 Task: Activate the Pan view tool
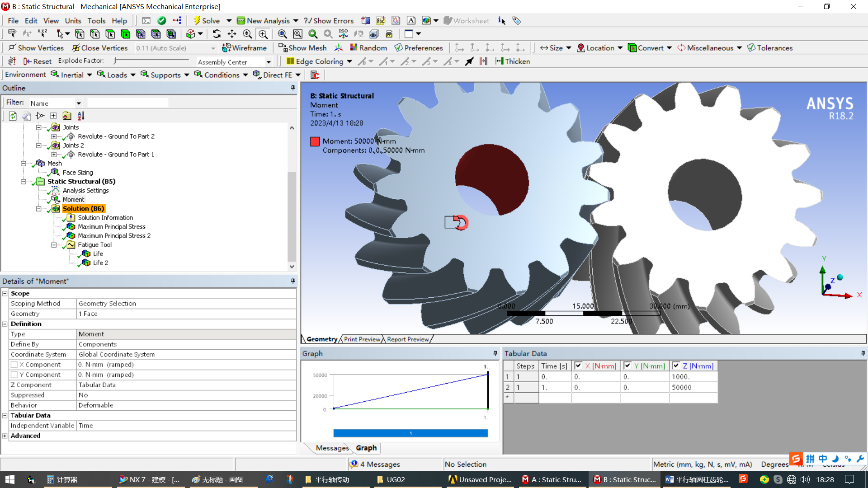pyautogui.click(x=232, y=34)
